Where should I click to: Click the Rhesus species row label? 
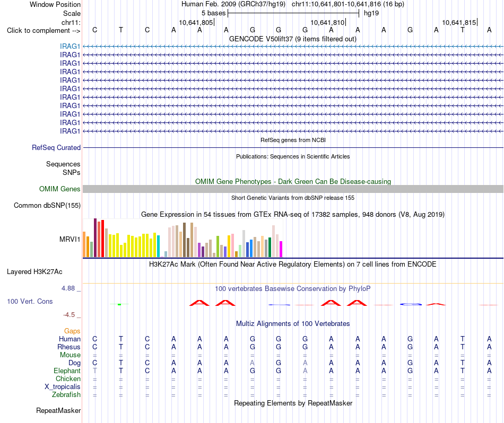click(69, 347)
